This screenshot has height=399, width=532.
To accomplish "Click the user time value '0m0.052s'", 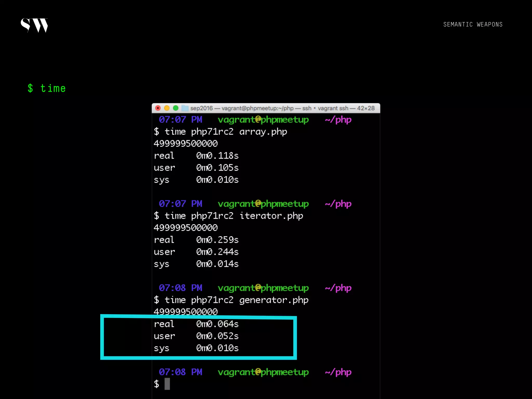I will coord(217,336).
